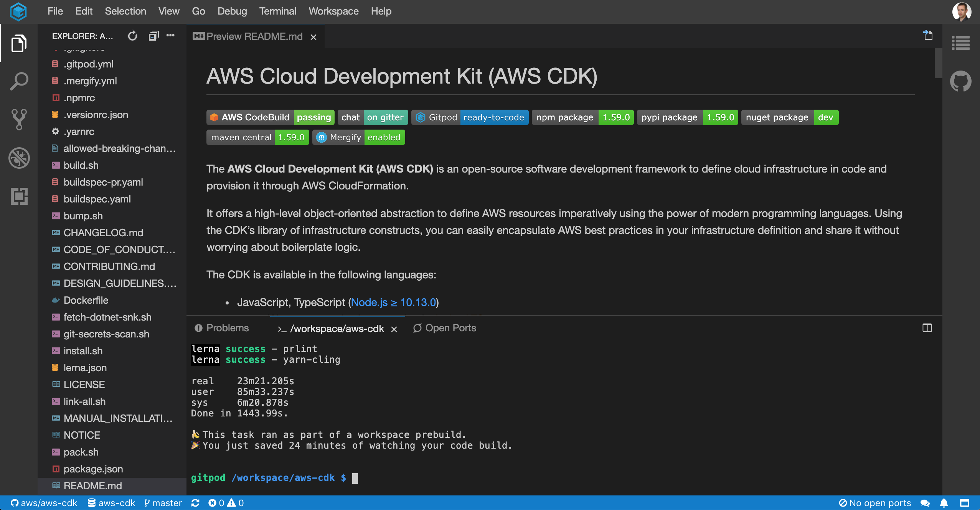The height and width of the screenshot is (510, 980).
Task: Open the View menu
Action: [x=169, y=11]
